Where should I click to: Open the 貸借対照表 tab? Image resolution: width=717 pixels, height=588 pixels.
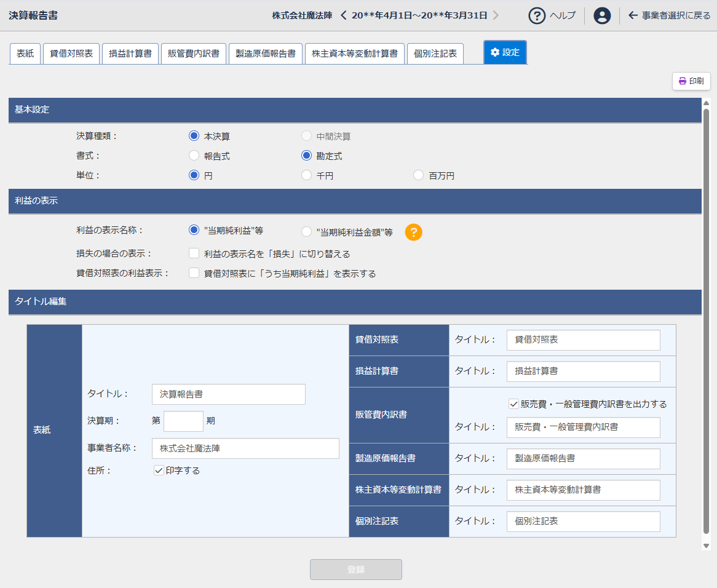pos(71,53)
